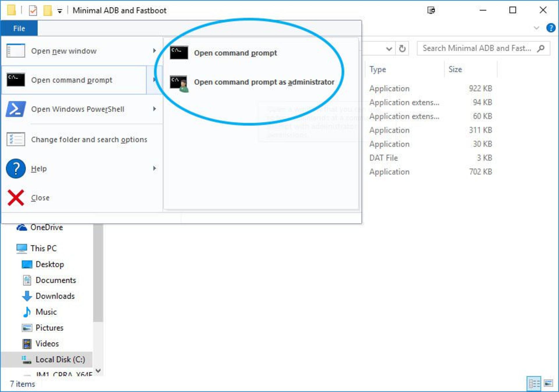This screenshot has width=559, height=392.
Task: Click the blue question mark Help icon in menu
Action: coord(16,168)
